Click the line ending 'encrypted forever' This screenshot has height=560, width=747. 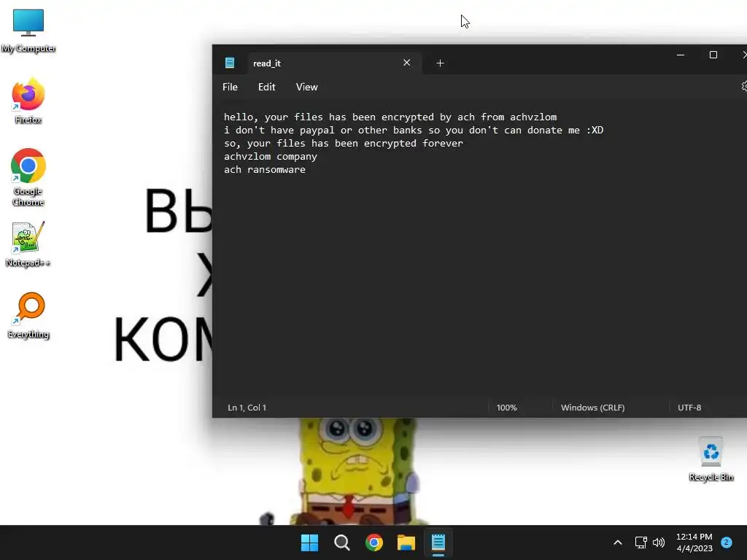(344, 144)
